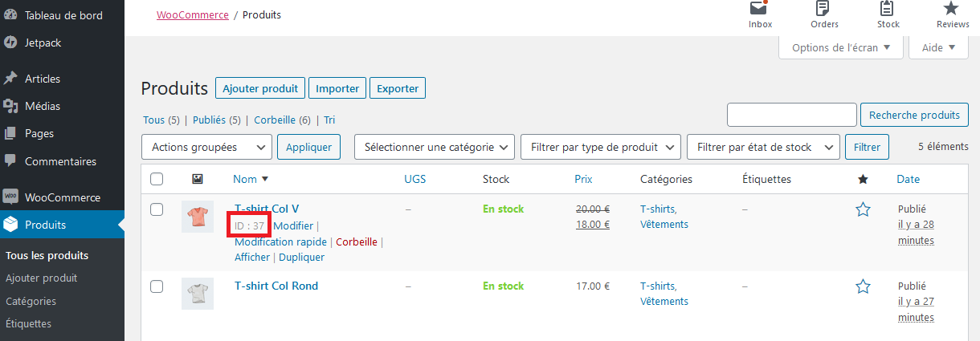Tick the select-all products checkbox
The height and width of the screenshot is (341, 980).
pyautogui.click(x=157, y=179)
